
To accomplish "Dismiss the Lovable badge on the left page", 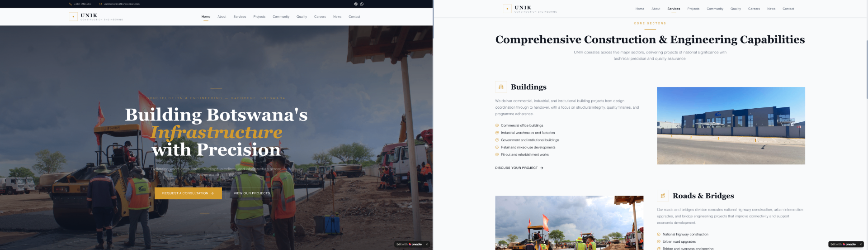I will pyautogui.click(x=426, y=244).
